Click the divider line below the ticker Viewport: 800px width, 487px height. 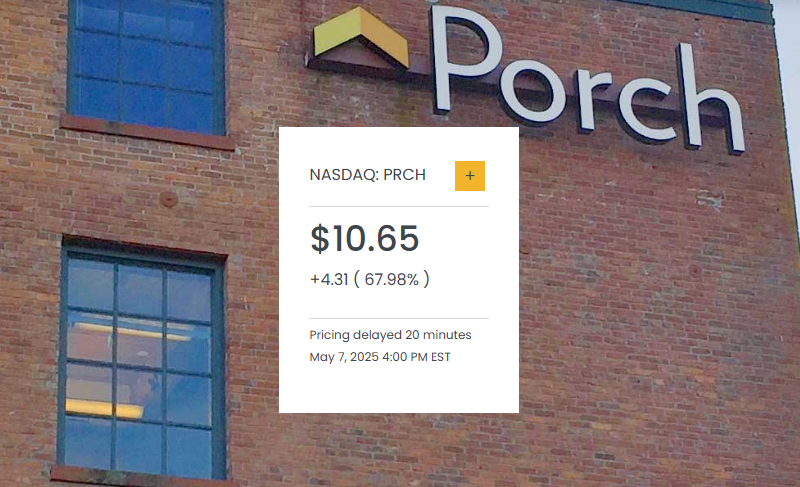click(x=399, y=206)
